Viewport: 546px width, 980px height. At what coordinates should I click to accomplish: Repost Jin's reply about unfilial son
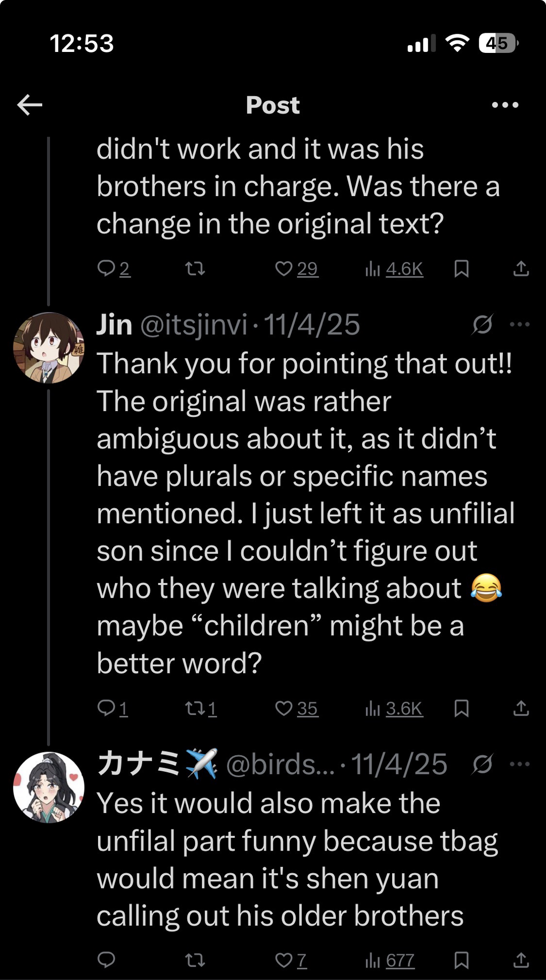point(195,708)
